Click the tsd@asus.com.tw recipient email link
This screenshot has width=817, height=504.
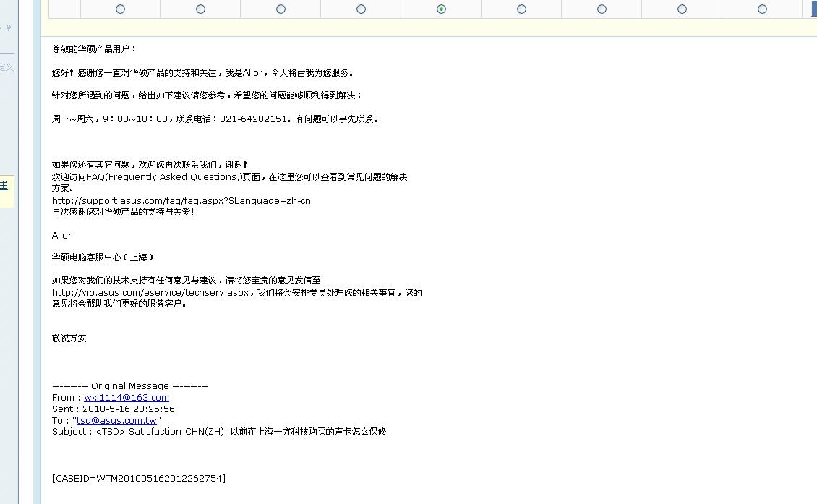click(x=116, y=420)
